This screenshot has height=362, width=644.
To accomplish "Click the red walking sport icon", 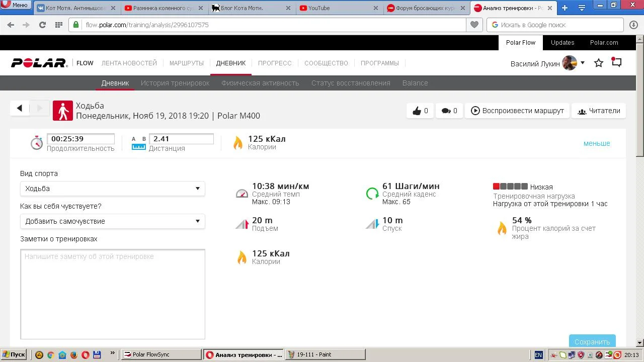I will (x=63, y=111).
